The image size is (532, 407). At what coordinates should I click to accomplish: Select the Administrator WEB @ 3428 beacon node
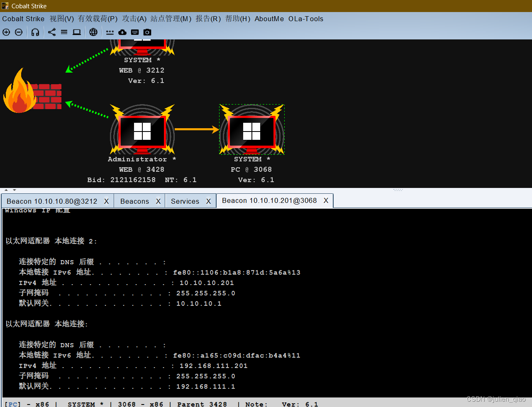coord(142,129)
